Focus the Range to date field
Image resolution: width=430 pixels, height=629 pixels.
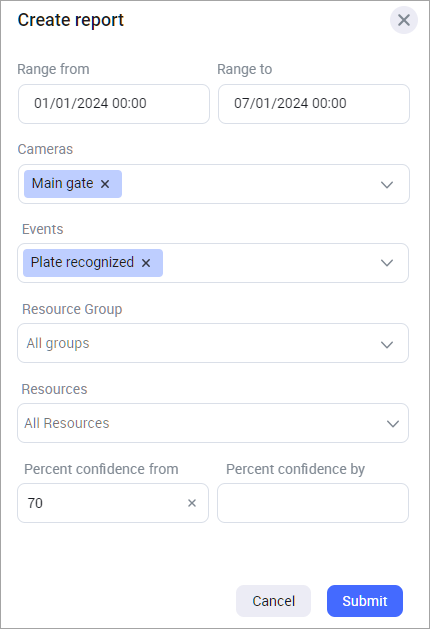[x=314, y=104]
